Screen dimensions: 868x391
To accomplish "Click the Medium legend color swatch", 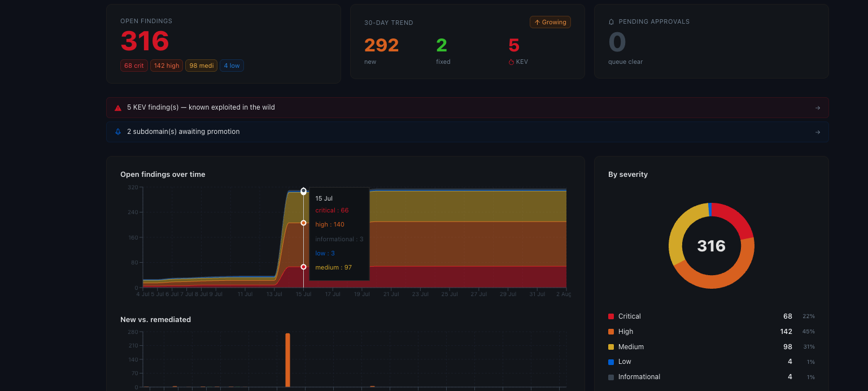I will 611,347.
